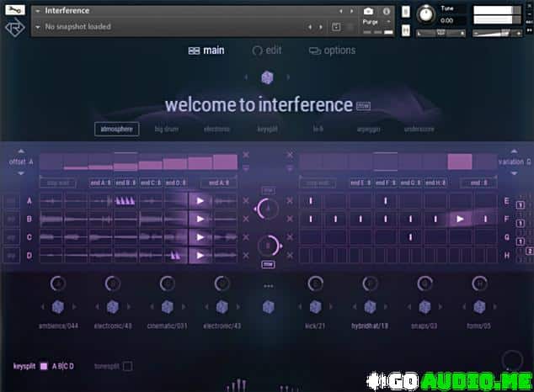
Task: Click the wrench icon in the Kontakt header
Action: click(x=14, y=9)
